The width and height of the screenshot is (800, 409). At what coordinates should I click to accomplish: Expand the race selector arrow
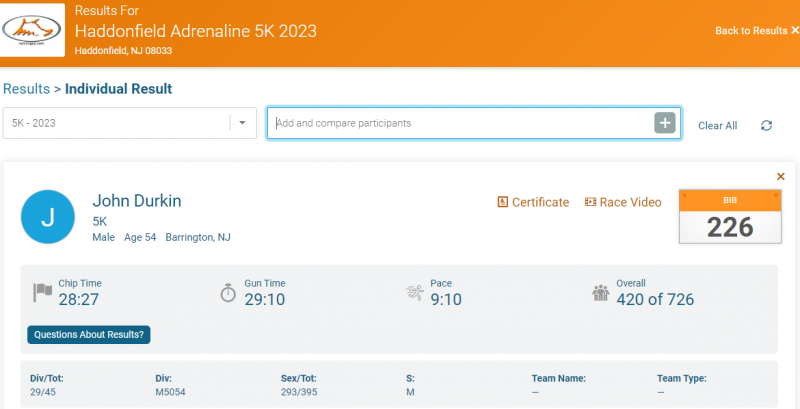coord(243,123)
